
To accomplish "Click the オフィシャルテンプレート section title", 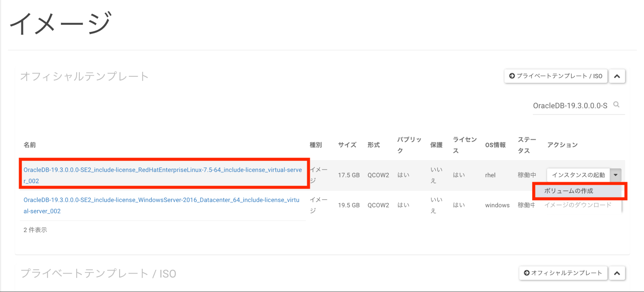I will tap(84, 76).
